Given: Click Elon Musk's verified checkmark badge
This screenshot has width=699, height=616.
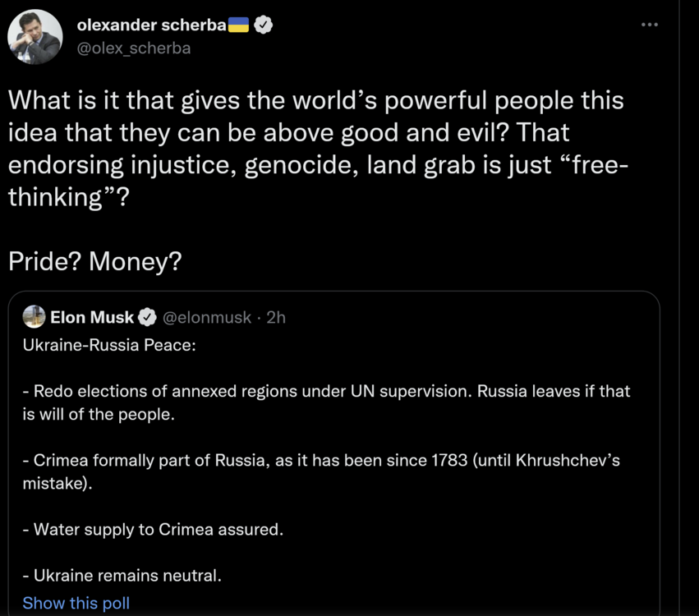Looking at the screenshot, I should 146,317.
